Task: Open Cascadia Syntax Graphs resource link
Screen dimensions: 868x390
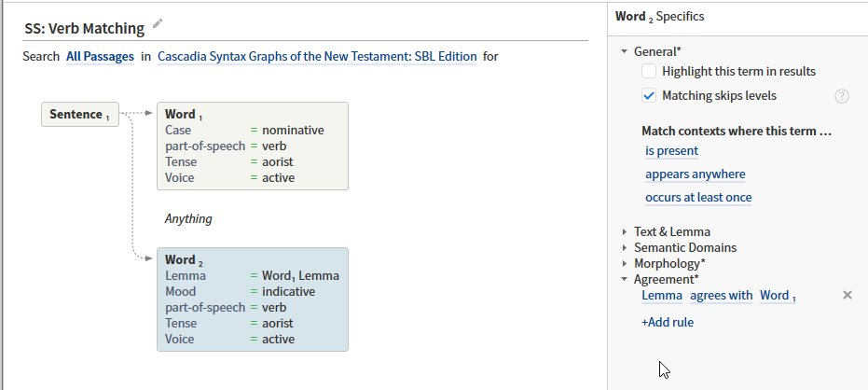Action: coord(317,57)
